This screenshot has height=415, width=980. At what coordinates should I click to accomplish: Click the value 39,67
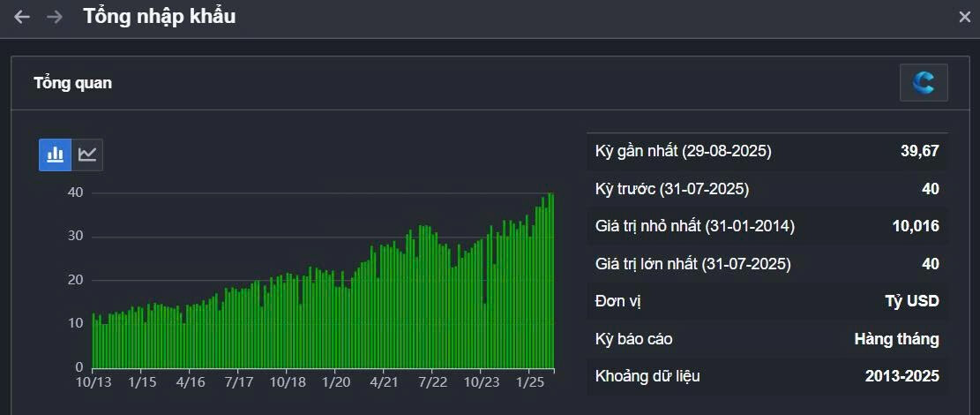pos(921,152)
